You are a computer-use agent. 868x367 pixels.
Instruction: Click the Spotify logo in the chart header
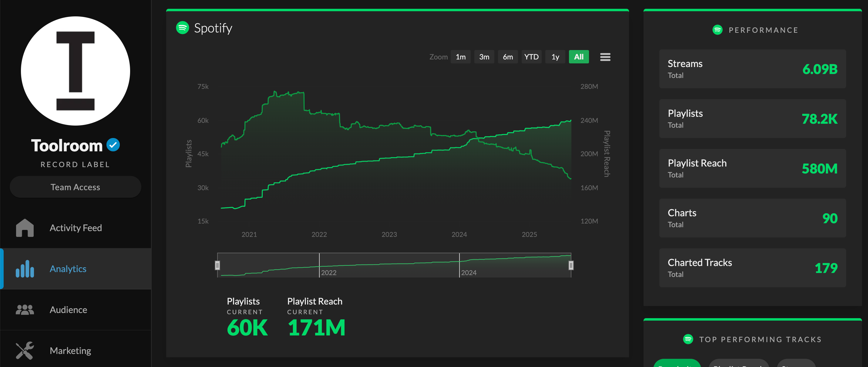tap(182, 28)
